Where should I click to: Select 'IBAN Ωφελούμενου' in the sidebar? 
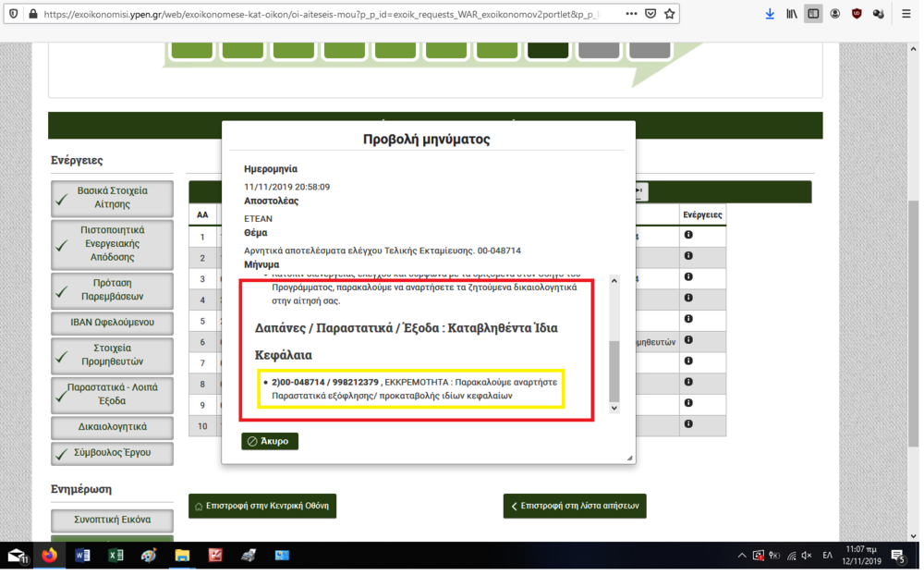(x=112, y=323)
